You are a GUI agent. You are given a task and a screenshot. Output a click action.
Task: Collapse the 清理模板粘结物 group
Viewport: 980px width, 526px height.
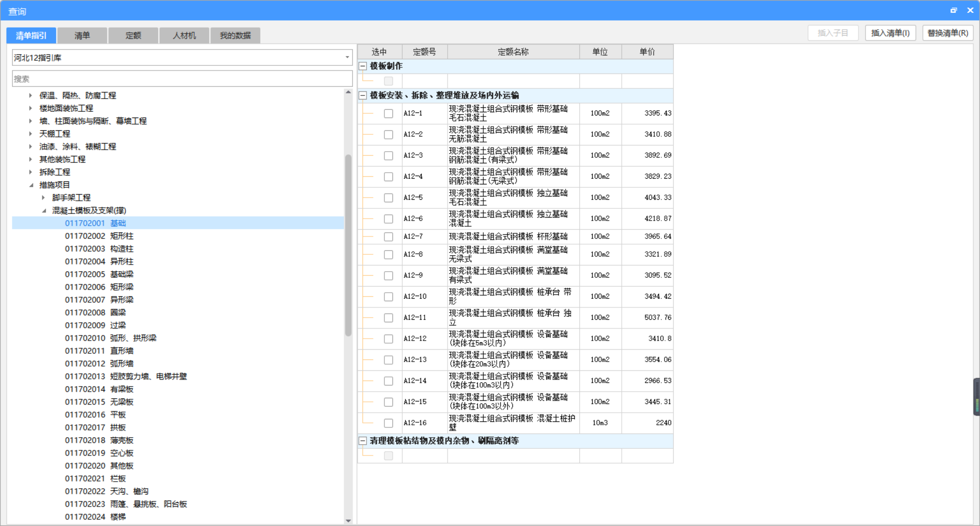tap(363, 441)
